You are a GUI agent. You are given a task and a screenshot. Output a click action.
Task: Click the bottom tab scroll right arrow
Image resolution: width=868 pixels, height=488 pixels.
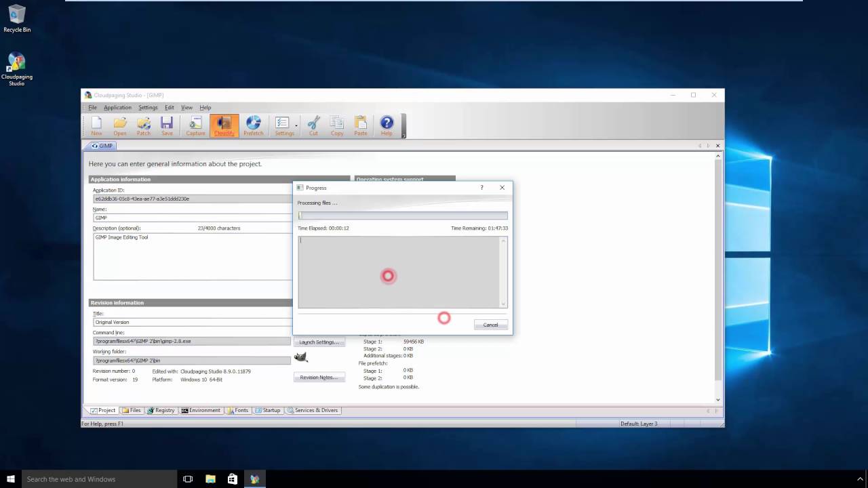click(x=717, y=410)
